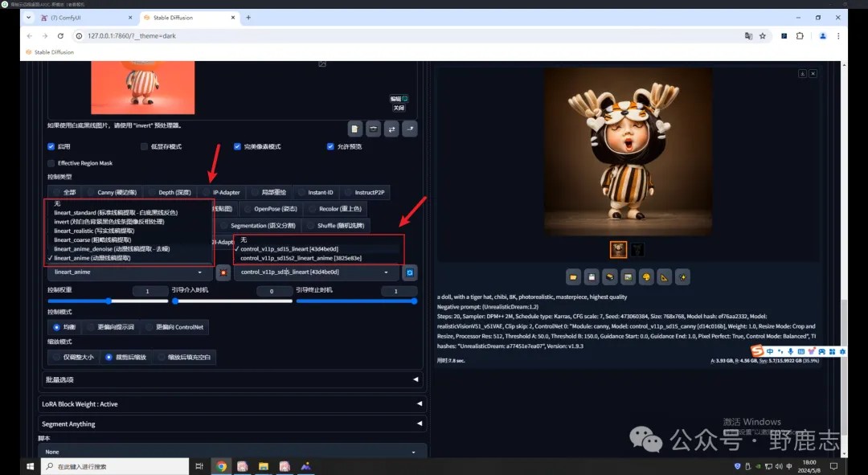
Task: Open the Chrome tab search chevron
Action: point(29,18)
